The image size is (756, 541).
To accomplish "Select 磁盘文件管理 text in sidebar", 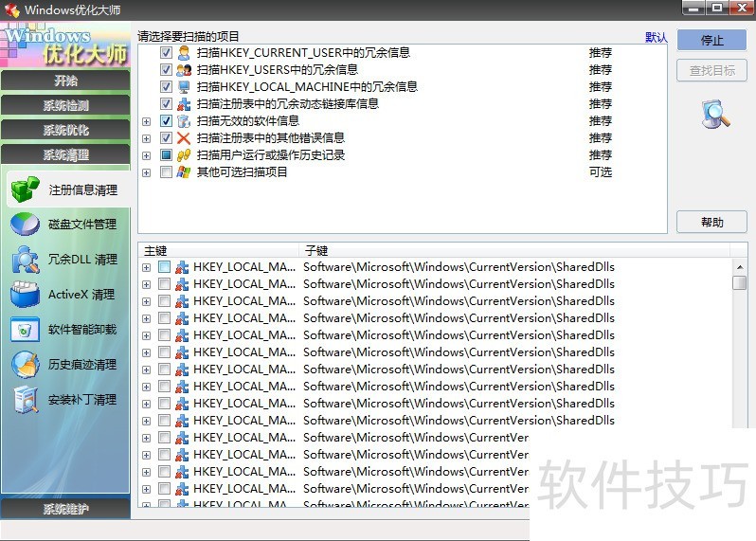I will tap(82, 225).
